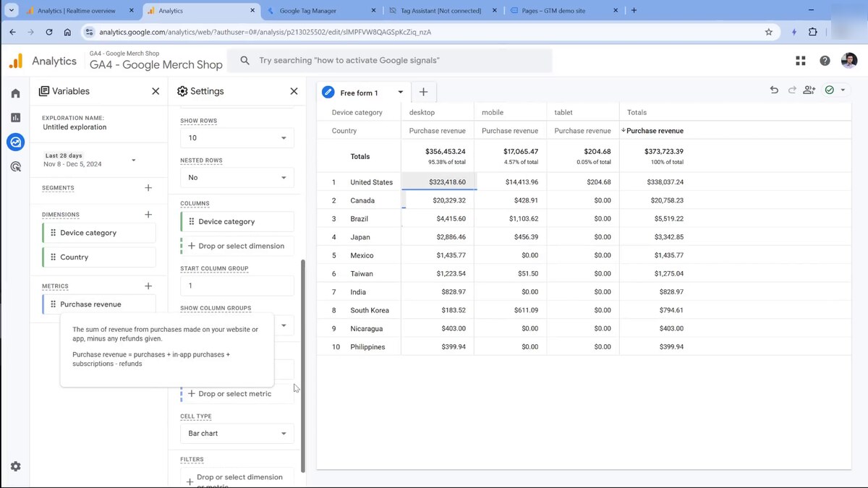Open Google apps grid icon
The width and height of the screenshot is (868, 488).
point(801,61)
